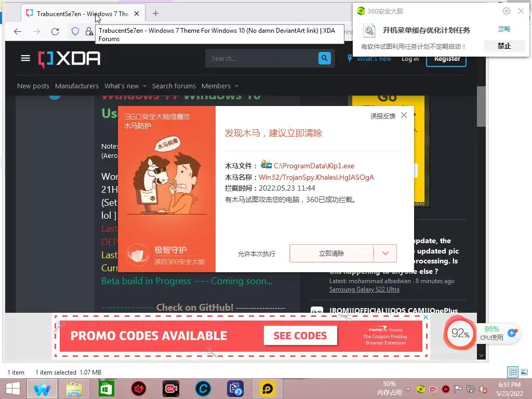Reload the page
The image size is (532, 399).
click(x=55, y=32)
